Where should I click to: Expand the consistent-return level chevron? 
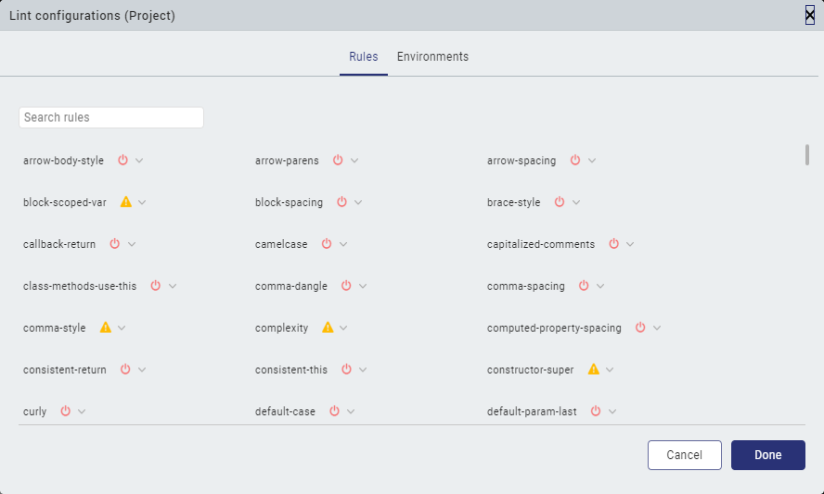click(142, 371)
